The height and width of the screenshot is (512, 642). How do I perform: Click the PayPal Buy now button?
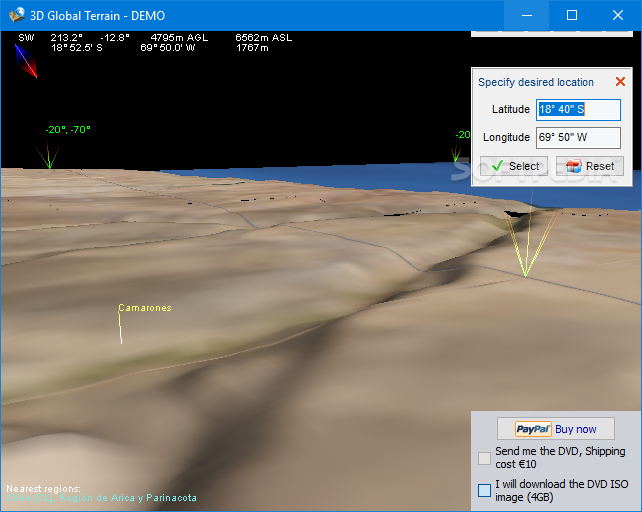(x=556, y=429)
